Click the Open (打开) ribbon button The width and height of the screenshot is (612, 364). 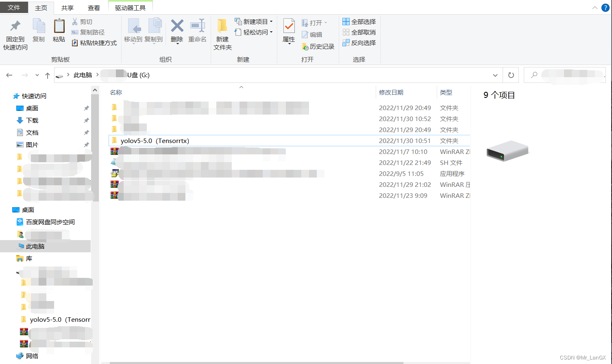(314, 23)
